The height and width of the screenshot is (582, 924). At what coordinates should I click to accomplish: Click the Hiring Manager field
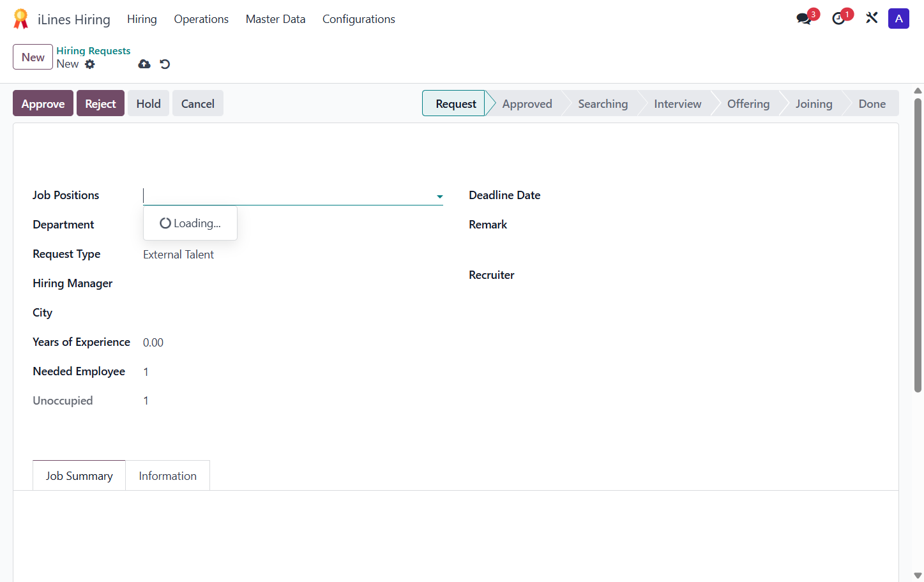pos(292,283)
